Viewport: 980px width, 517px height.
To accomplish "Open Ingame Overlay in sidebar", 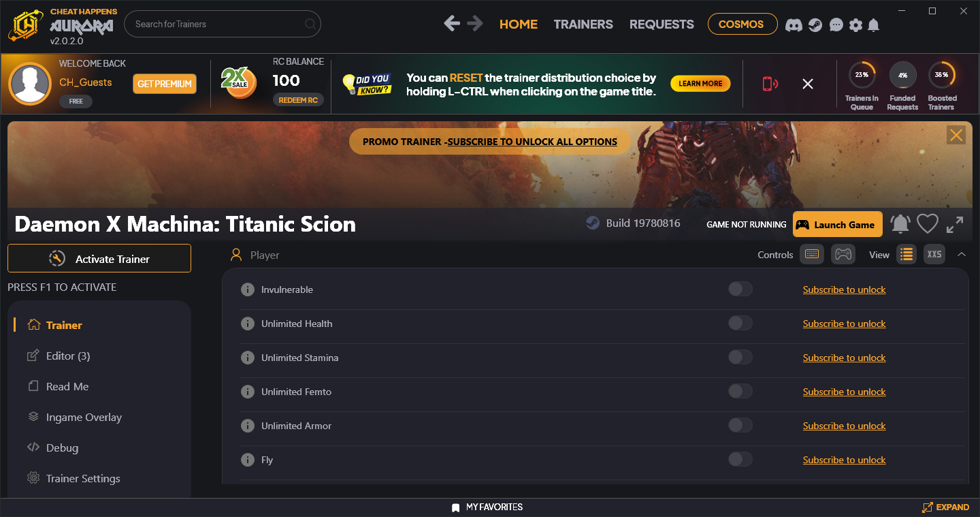I will (x=84, y=417).
